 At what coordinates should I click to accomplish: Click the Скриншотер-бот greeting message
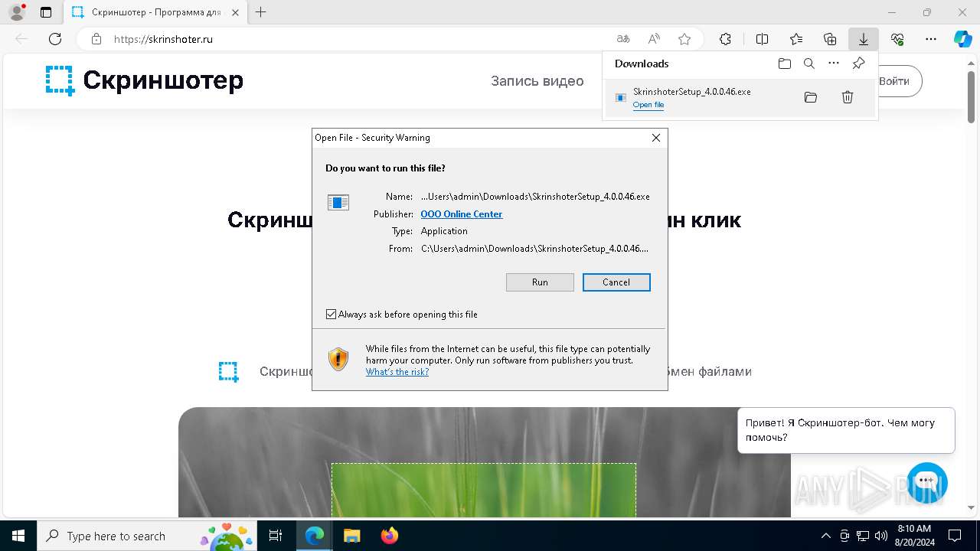(846, 430)
